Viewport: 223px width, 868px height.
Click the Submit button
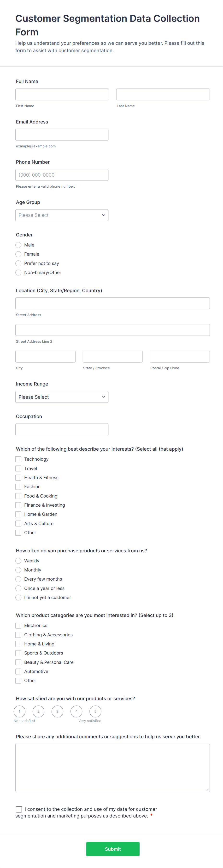113,849
